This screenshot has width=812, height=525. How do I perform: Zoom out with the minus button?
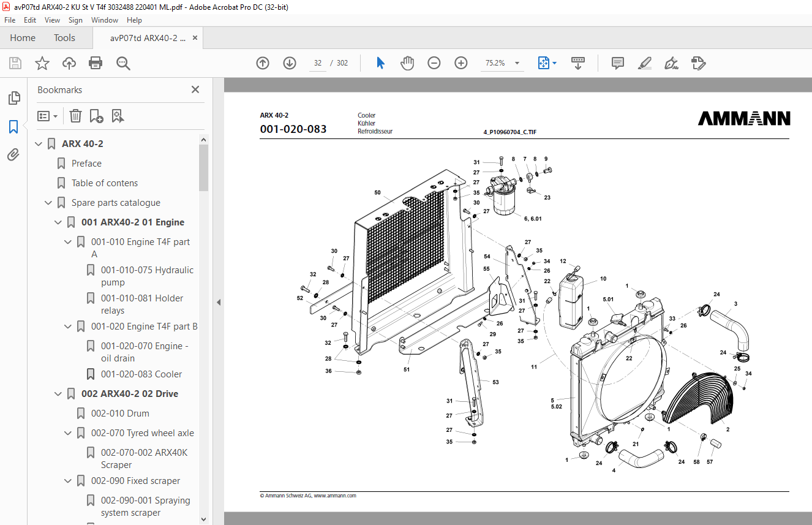click(434, 63)
